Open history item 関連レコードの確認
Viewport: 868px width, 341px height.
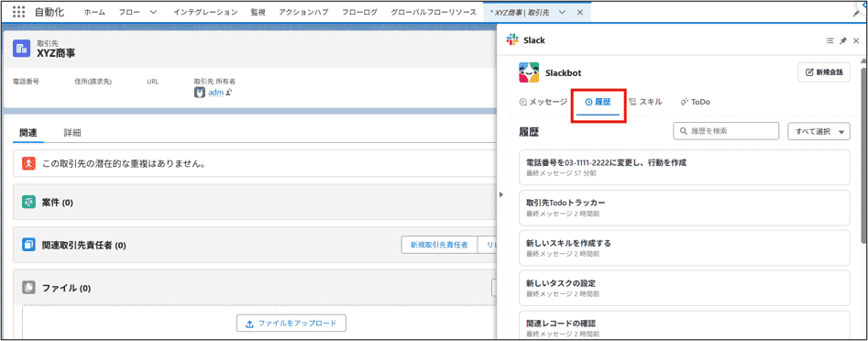coord(684,324)
